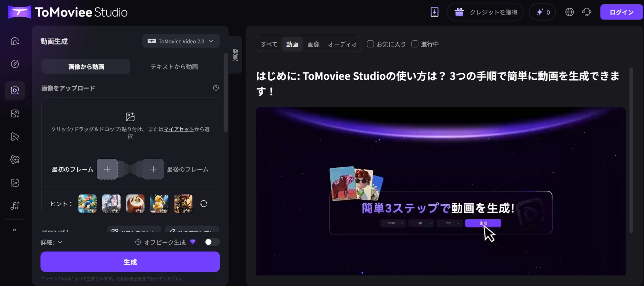
Task: Open the compass discover icon in the sidebar
Action: pos(15,64)
